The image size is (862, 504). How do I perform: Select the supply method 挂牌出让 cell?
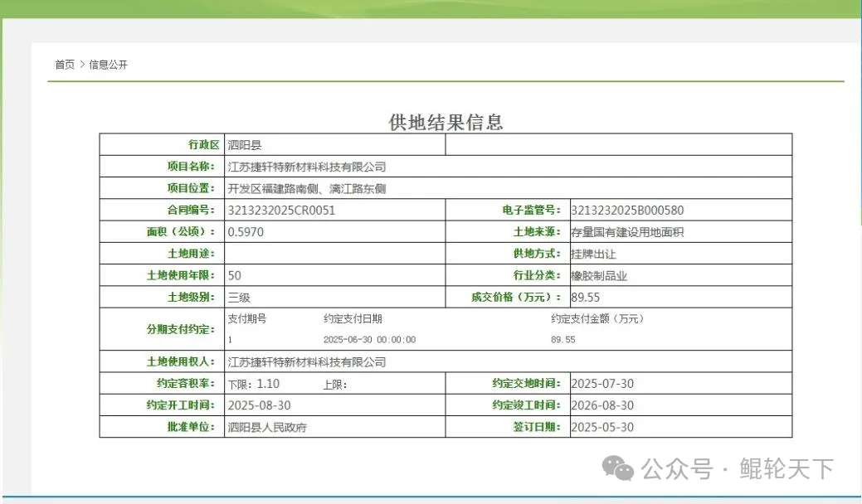tap(594, 254)
